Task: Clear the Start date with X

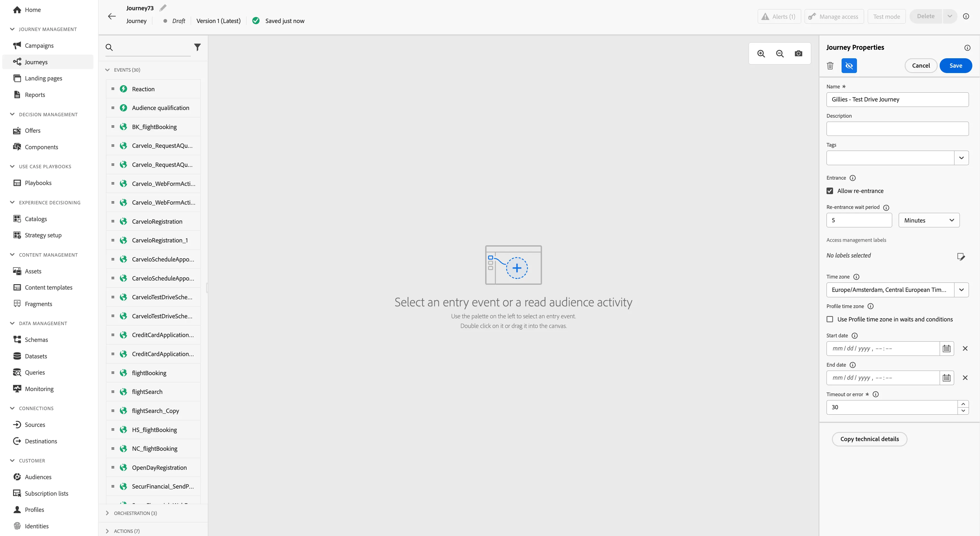Action: (x=965, y=348)
